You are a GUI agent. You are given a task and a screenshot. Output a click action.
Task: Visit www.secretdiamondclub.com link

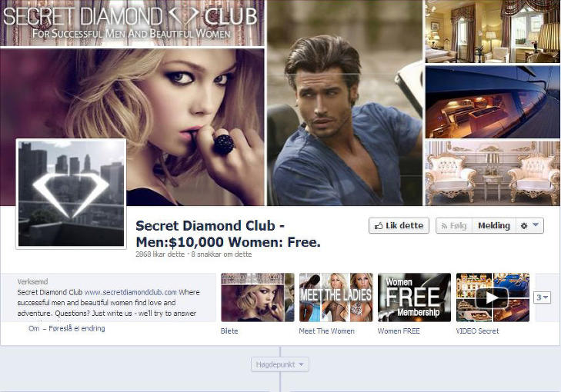[131, 292]
